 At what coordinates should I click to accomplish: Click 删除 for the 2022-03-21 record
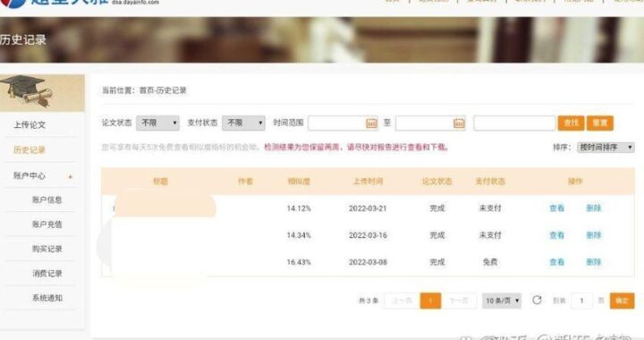[594, 208]
